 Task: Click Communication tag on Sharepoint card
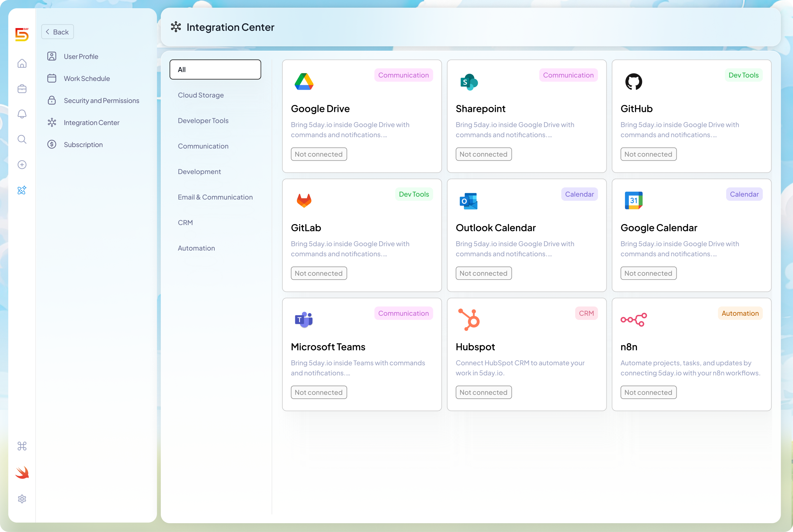click(568, 75)
